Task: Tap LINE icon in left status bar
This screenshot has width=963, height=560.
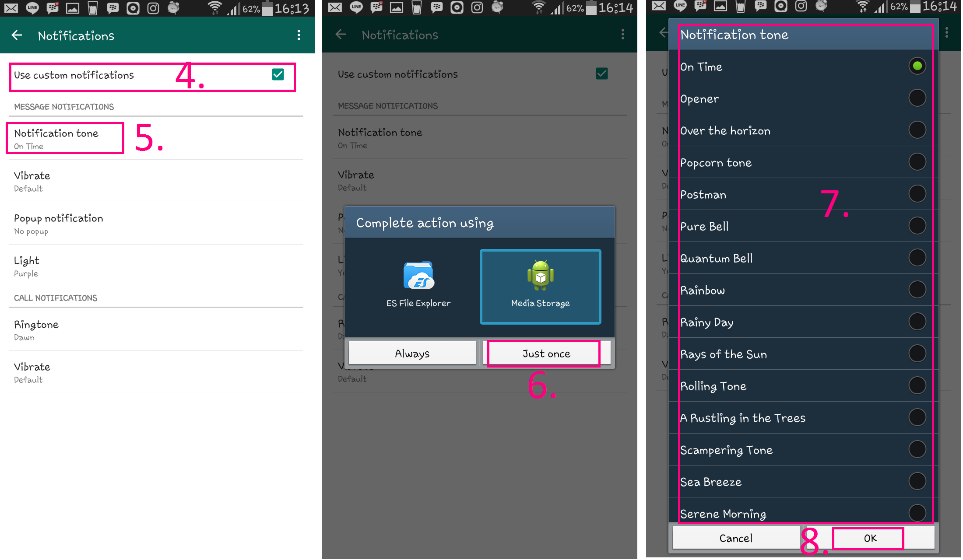Action: [32, 8]
